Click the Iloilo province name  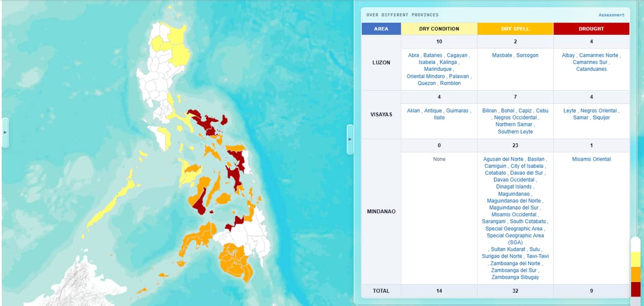[439, 117]
